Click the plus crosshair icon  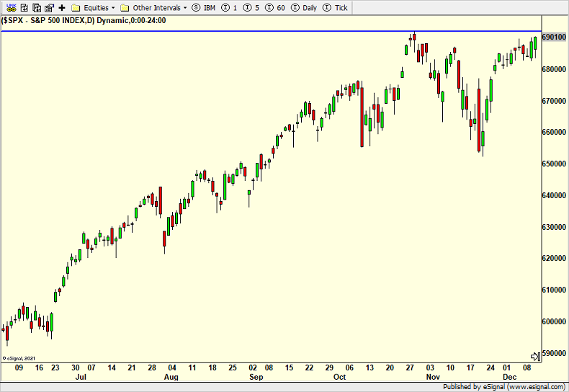(62, 8)
